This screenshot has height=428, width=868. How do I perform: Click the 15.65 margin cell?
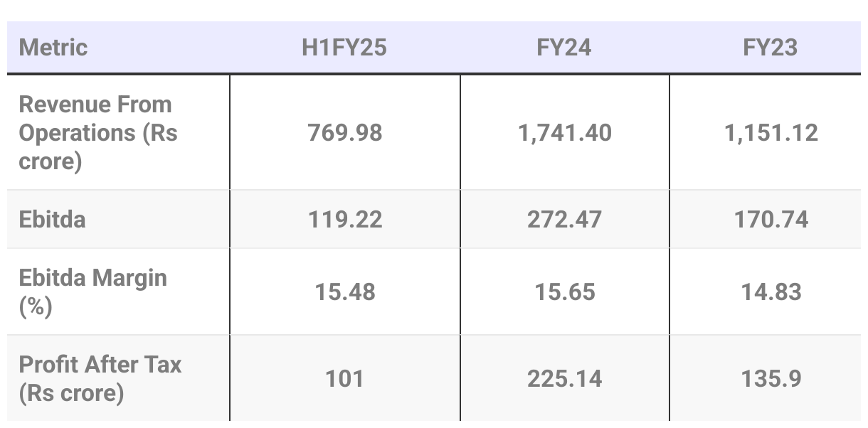coord(565,292)
